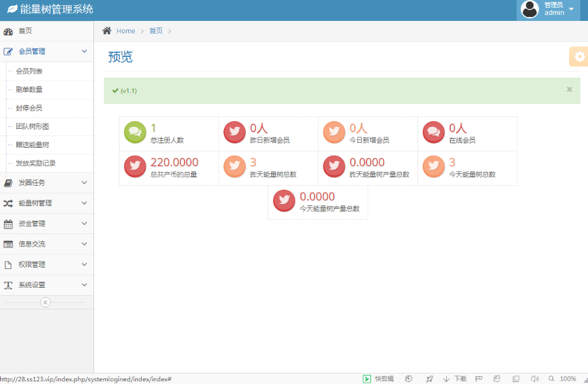This screenshot has height=384, width=588.
Task: Click the bird icon for 总共产币的总量
Action: (135, 166)
